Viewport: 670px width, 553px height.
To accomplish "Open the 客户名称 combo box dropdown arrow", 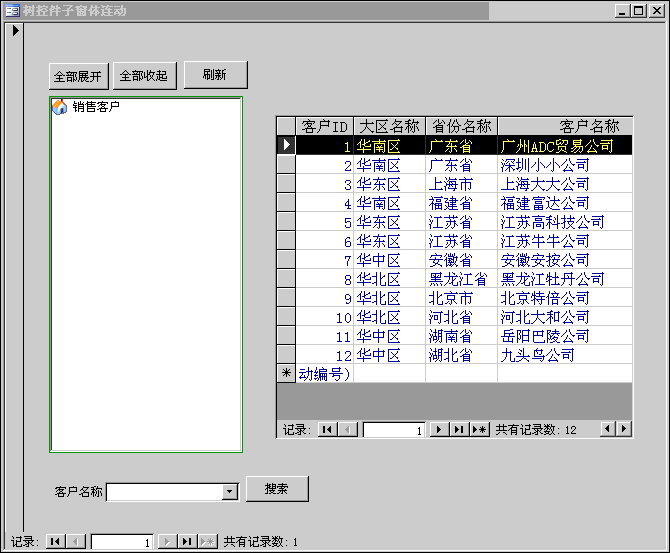I will [x=229, y=491].
